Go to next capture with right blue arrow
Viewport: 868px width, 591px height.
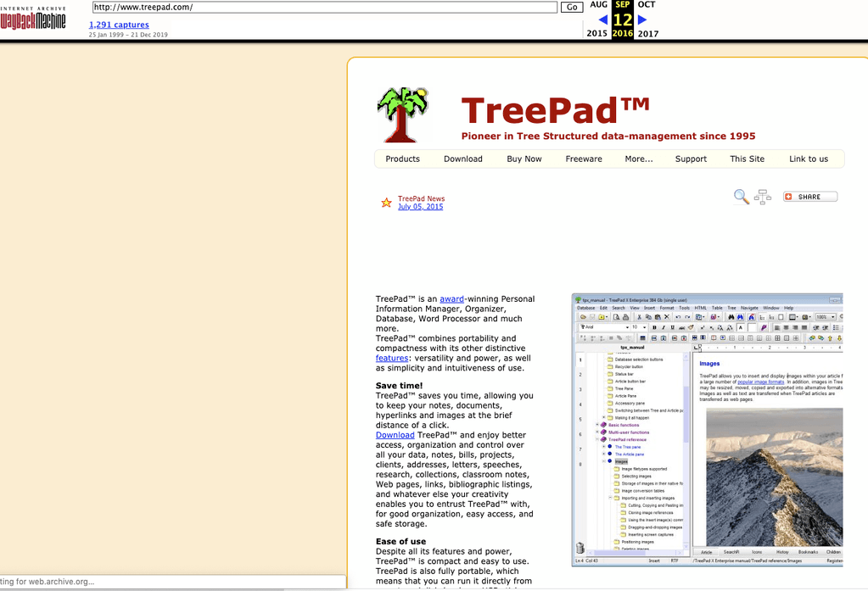[x=642, y=20]
